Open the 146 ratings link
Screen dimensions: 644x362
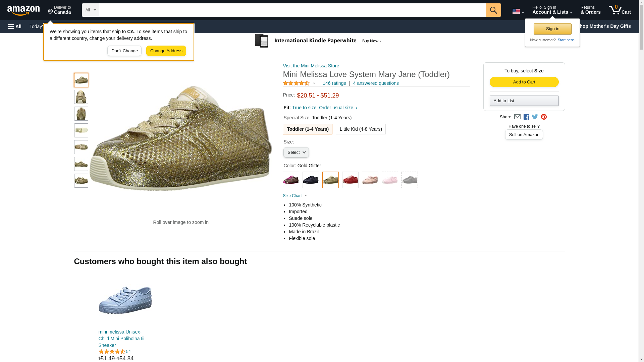pos(334,83)
